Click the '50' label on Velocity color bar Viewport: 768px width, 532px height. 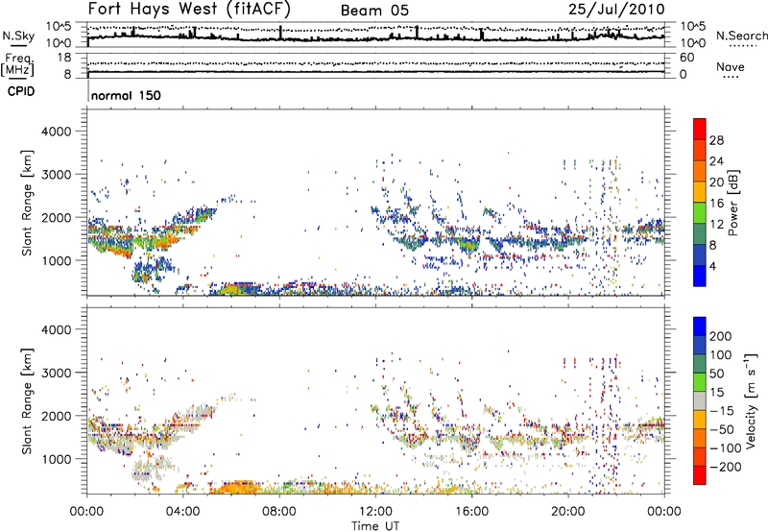coord(717,374)
